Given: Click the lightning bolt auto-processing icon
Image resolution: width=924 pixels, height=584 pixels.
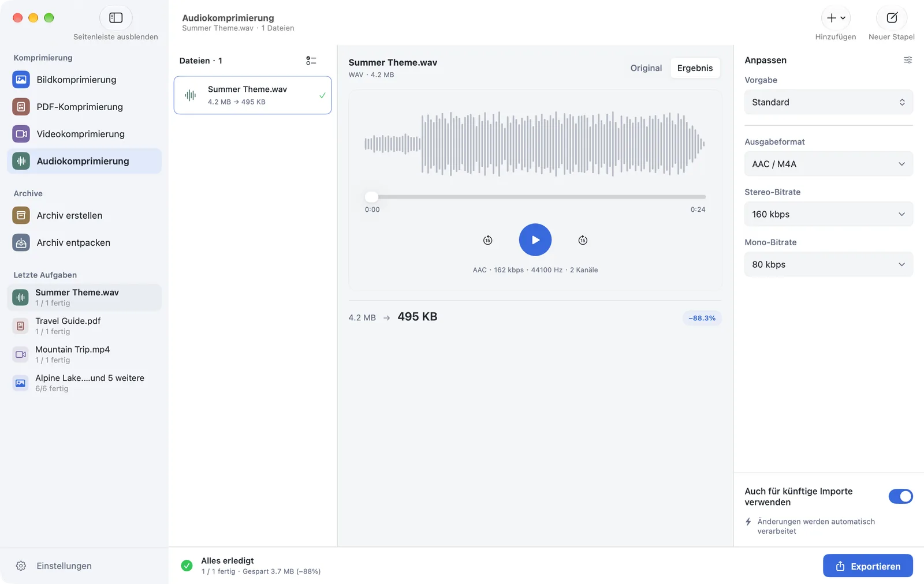Looking at the screenshot, I should coord(748,522).
